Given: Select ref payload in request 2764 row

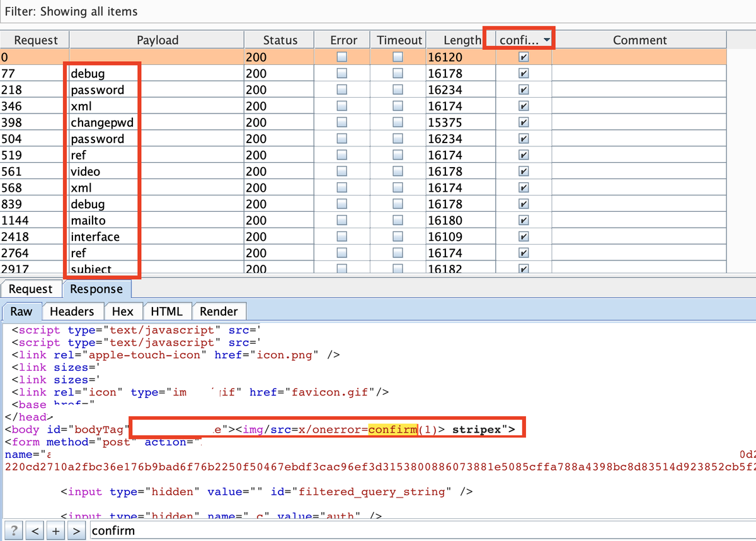Looking at the screenshot, I should (157, 253).
